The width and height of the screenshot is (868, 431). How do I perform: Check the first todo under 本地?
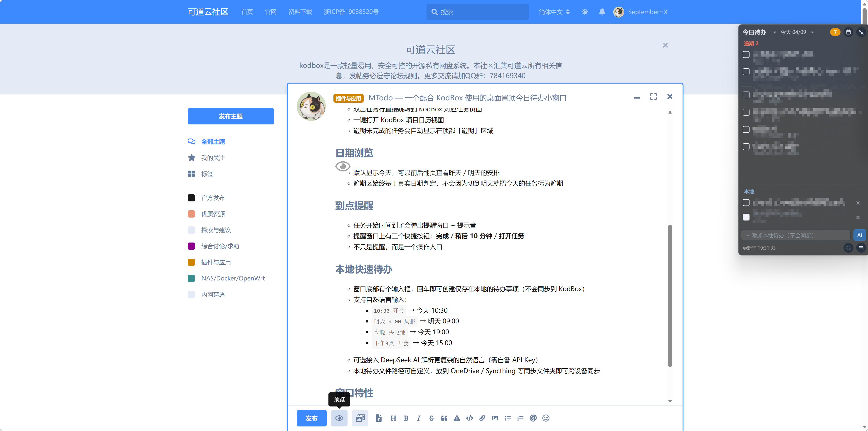746,203
